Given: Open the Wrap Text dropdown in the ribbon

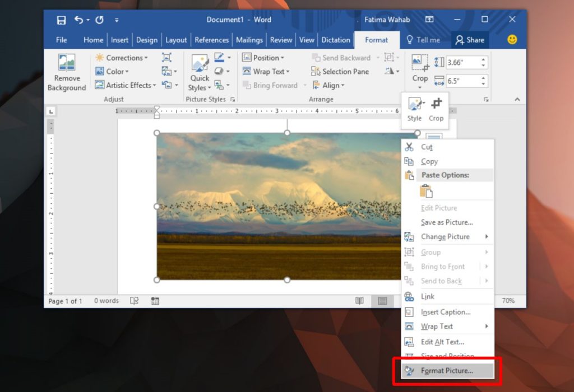Looking at the screenshot, I should pyautogui.click(x=267, y=71).
